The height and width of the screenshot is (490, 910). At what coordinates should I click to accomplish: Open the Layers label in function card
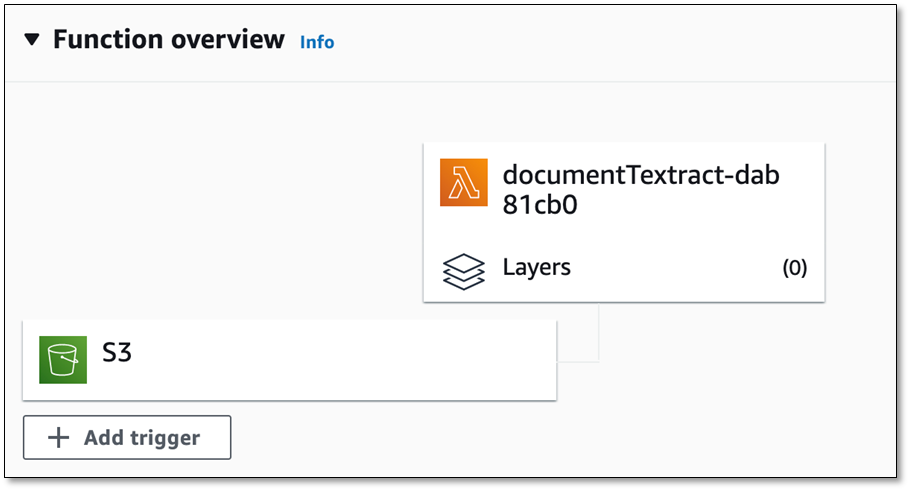point(537,267)
